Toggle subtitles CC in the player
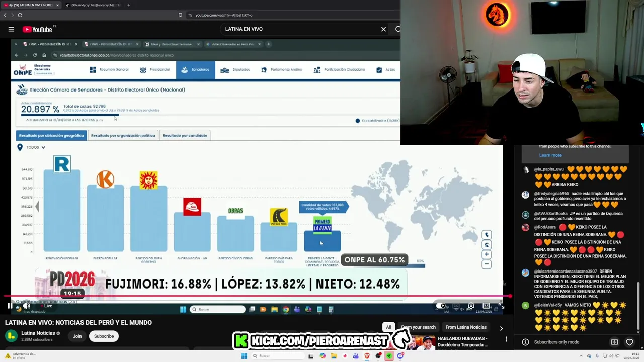644x362 pixels. (x=456, y=306)
